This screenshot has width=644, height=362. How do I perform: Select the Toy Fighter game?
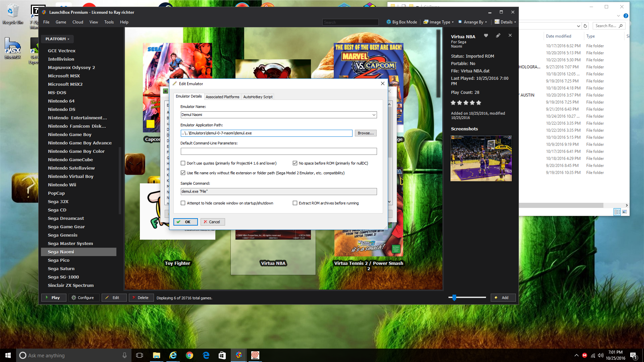(177, 263)
